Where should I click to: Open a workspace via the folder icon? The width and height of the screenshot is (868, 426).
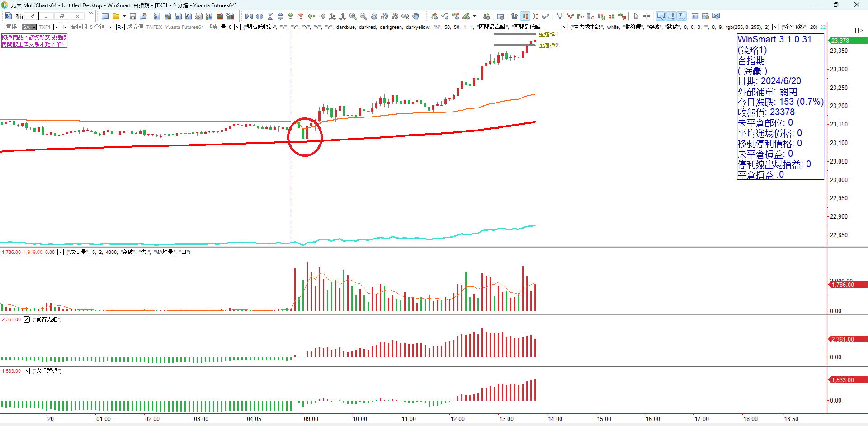coord(116,16)
